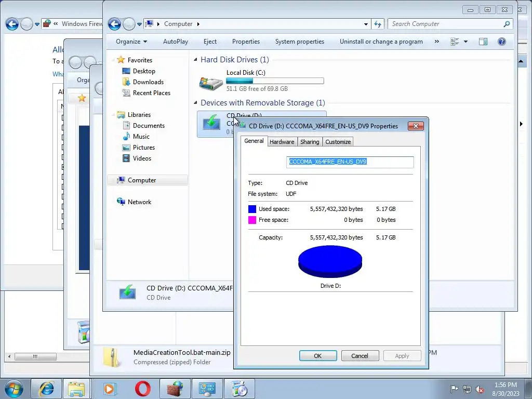The width and height of the screenshot is (532, 399).
Task: Select Network in navigation pane
Action: coord(139,202)
